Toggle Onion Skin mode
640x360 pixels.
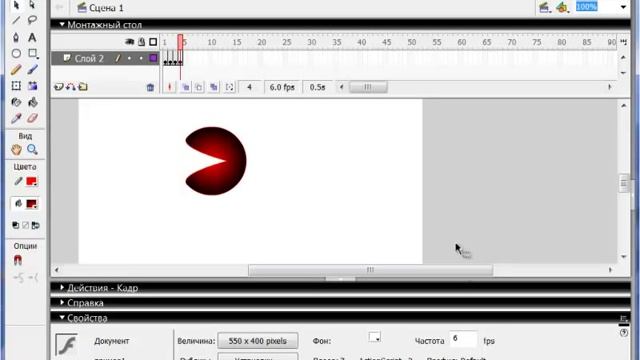185,87
